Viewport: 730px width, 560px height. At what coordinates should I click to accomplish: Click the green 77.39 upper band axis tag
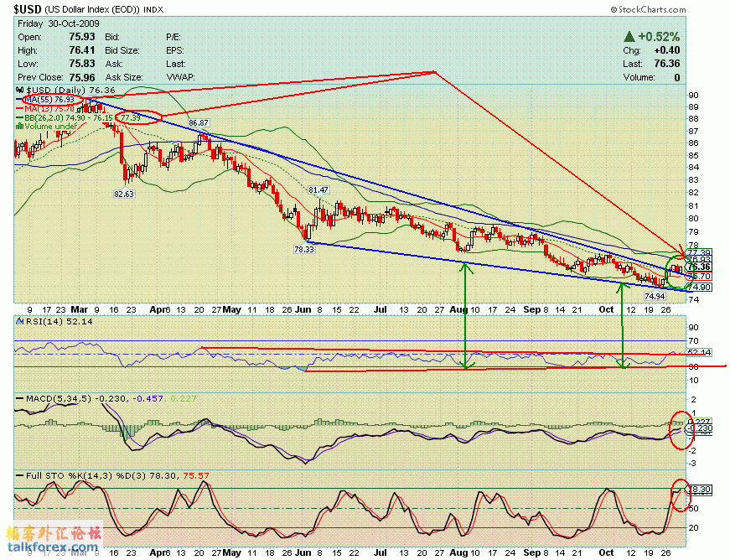pyautogui.click(x=699, y=252)
